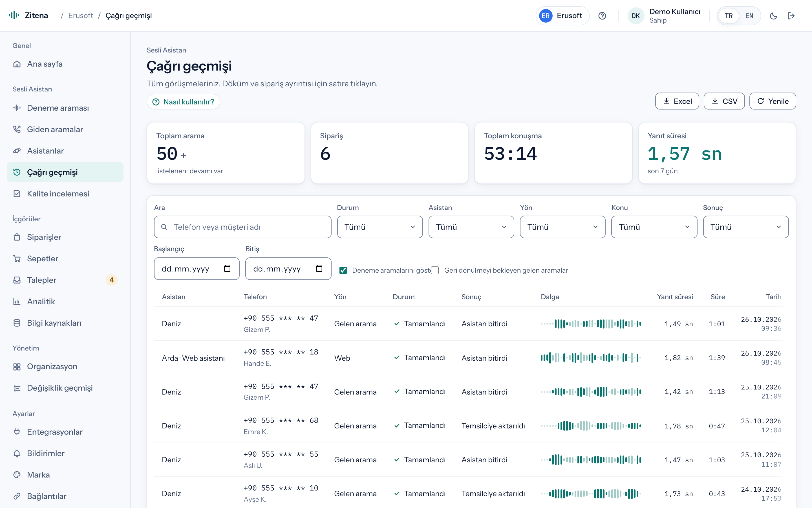
Task: Open calendar picker in Başlangıç date field
Action: click(x=227, y=268)
